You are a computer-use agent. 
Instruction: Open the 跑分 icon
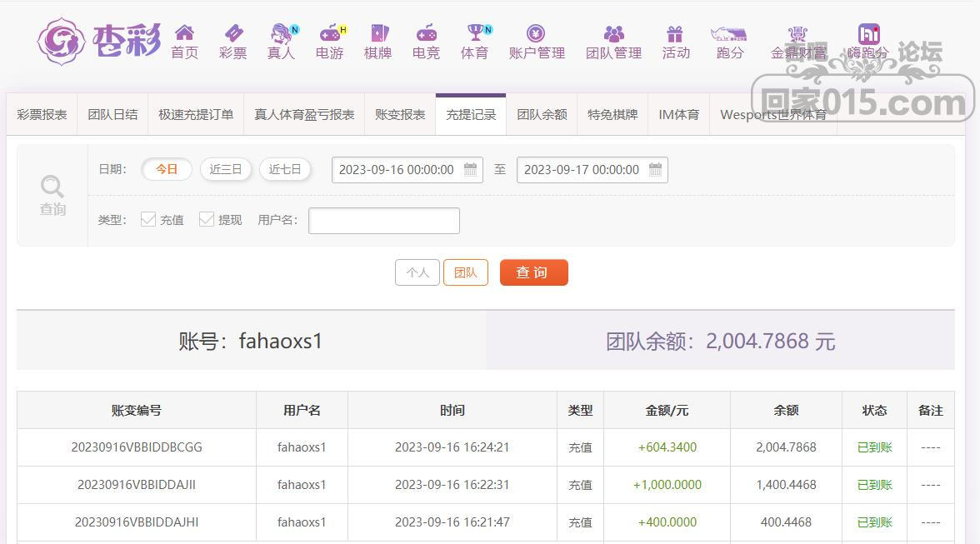[x=728, y=33]
